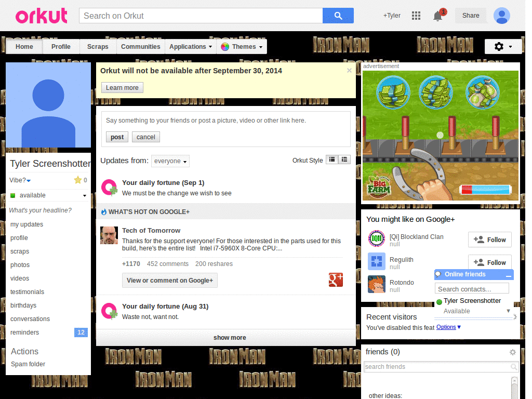Click the status update text box
Viewport: 532px width, 399px height.
click(x=225, y=121)
